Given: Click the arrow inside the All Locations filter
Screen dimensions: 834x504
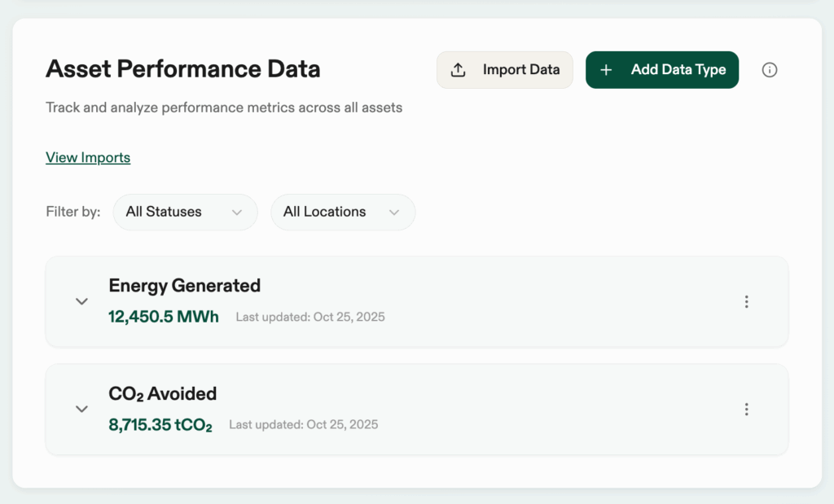Looking at the screenshot, I should click(x=394, y=213).
